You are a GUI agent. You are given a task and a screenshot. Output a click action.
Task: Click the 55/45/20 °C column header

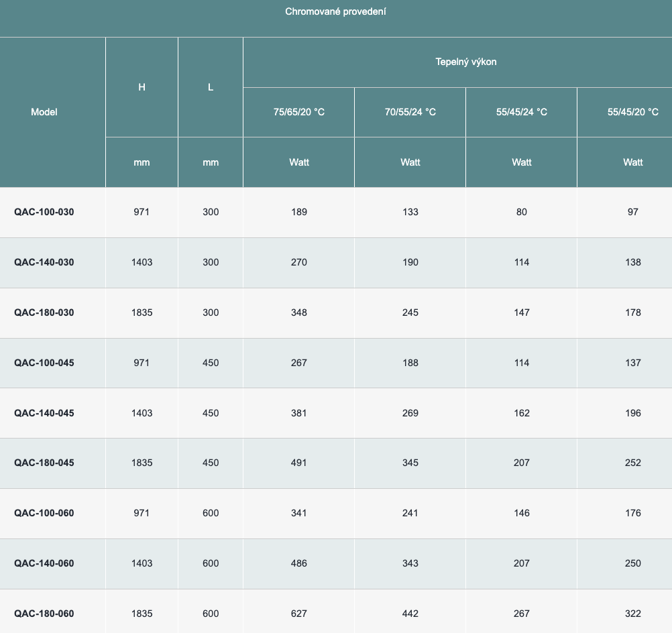[x=632, y=112]
